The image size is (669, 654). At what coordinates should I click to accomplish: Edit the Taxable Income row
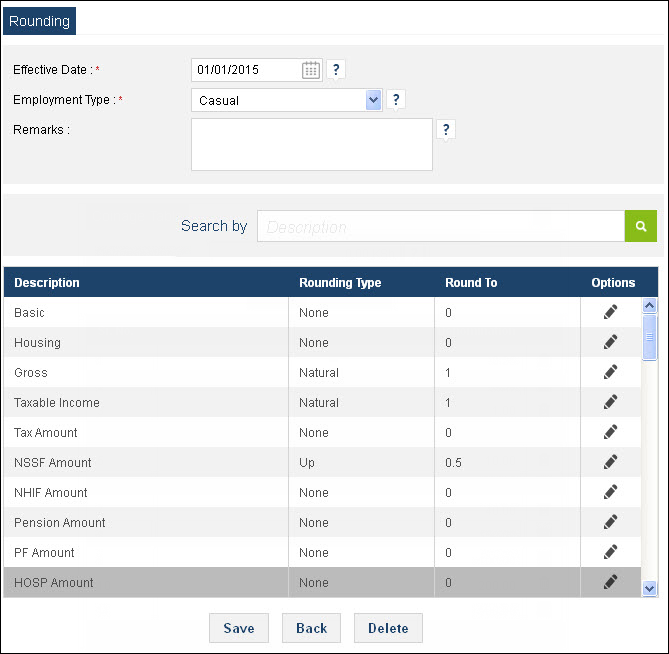pyautogui.click(x=610, y=402)
